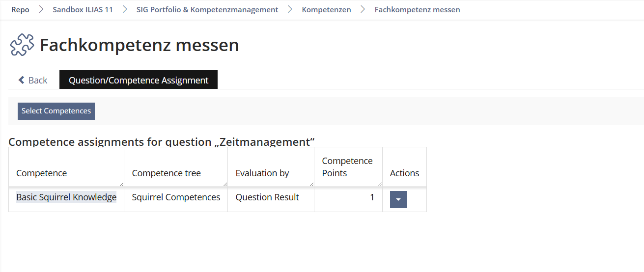The width and height of the screenshot is (644, 272).
Task: Click the puzzle piece icon beside page title
Action: click(22, 45)
